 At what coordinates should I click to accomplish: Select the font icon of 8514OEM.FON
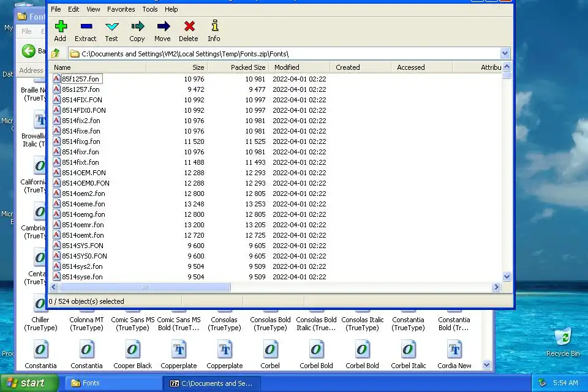56,173
